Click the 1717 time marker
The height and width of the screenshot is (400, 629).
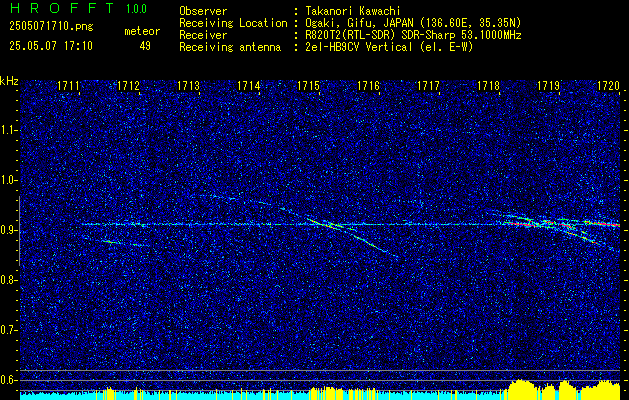pyautogui.click(x=428, y=85)
